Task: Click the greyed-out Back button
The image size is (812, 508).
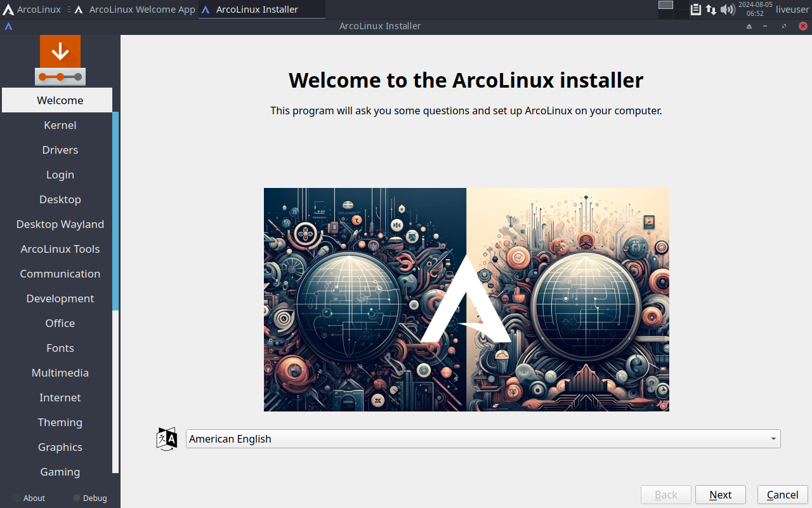Action: tap(666, 495)
